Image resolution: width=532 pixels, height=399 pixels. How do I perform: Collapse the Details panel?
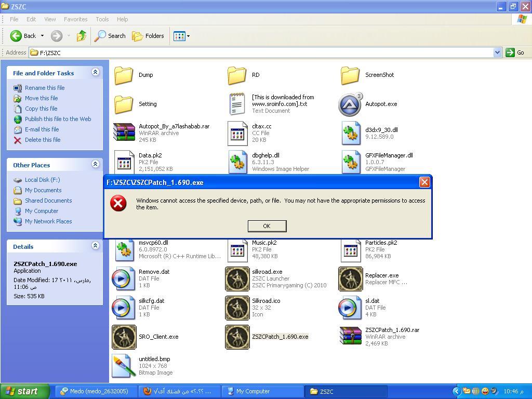pos(96,246)
